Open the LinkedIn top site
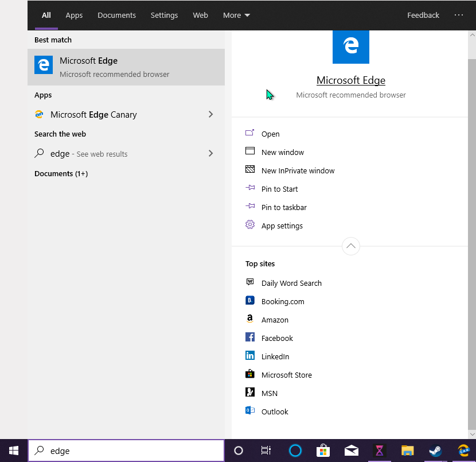 pos(275,356)
